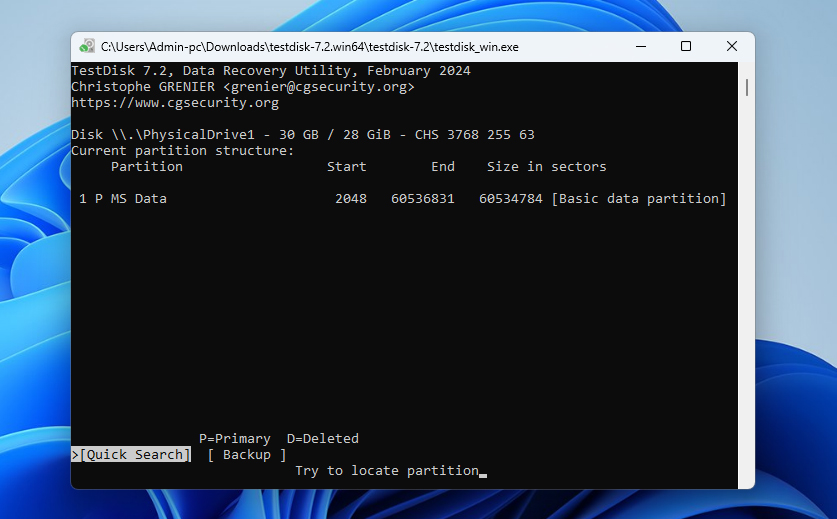Screen dimensions: 837x519
Task: Click the size value 60534784
Action: (x=511, y=199)
